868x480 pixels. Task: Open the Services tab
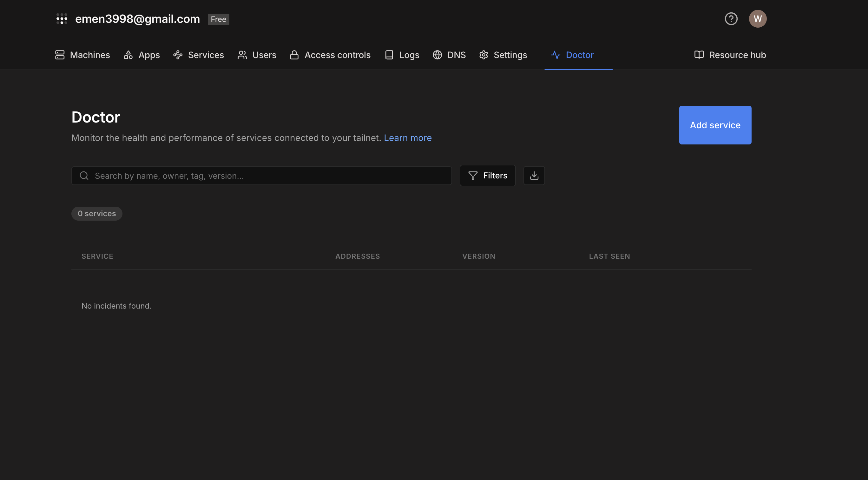point(199,55)
